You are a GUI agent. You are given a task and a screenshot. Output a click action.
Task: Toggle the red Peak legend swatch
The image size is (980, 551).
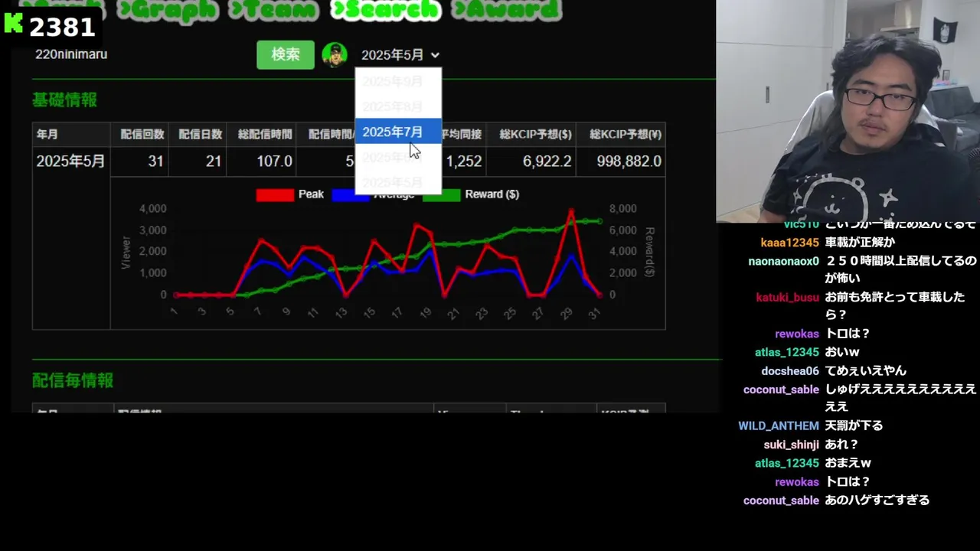point(275,194)
